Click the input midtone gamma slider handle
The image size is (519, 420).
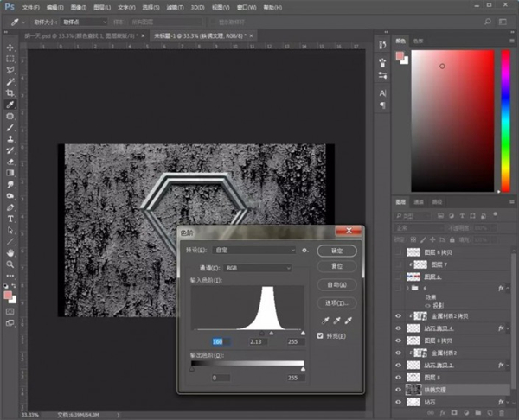[x=272, y=333]
